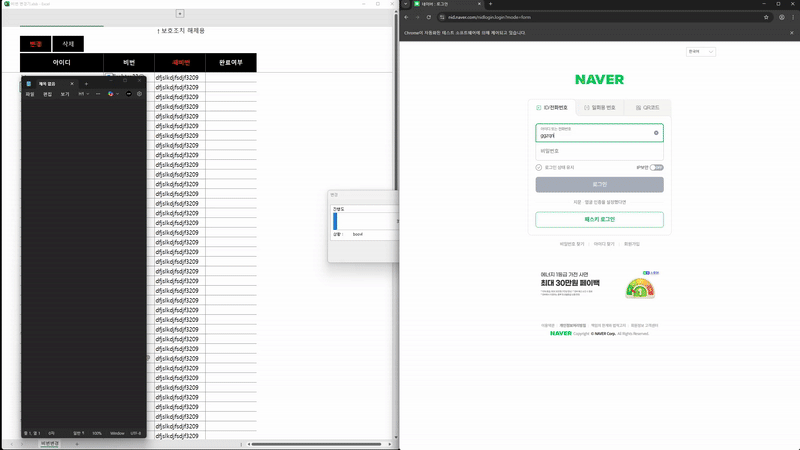Open Chrome's three-dot menu
The height and width of the screenshot is (450, 800).
pyautogui.click(x=793, y=17)
